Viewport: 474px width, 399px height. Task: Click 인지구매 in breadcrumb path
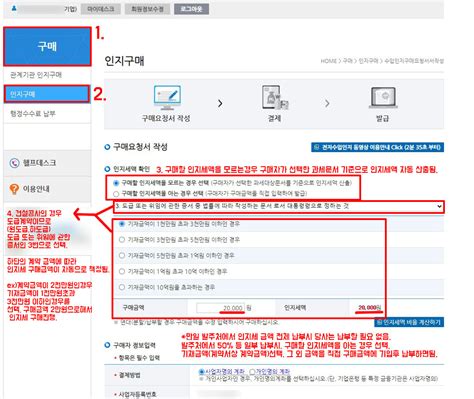(368, 61)
